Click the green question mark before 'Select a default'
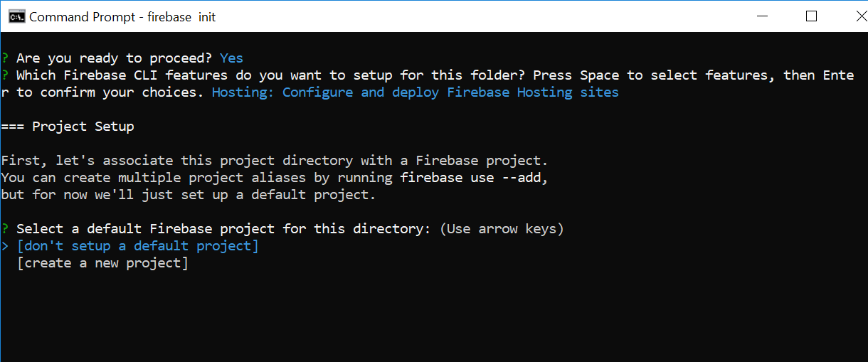 [x=5, y=229]
